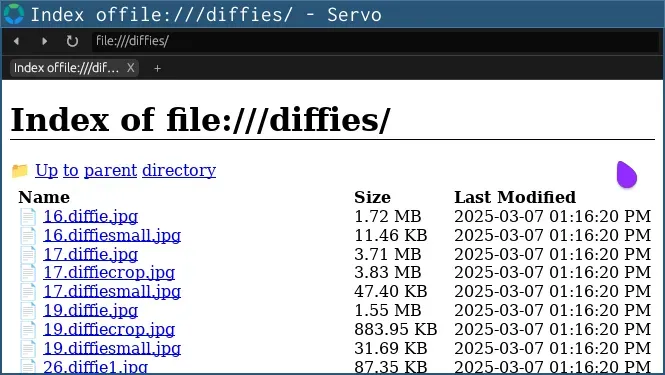Image resolution: width=665 pixels, height=375 pixels.
Task: Click the file icon next to 19.diffiesmall.jpg
Action: coord(28,348)
